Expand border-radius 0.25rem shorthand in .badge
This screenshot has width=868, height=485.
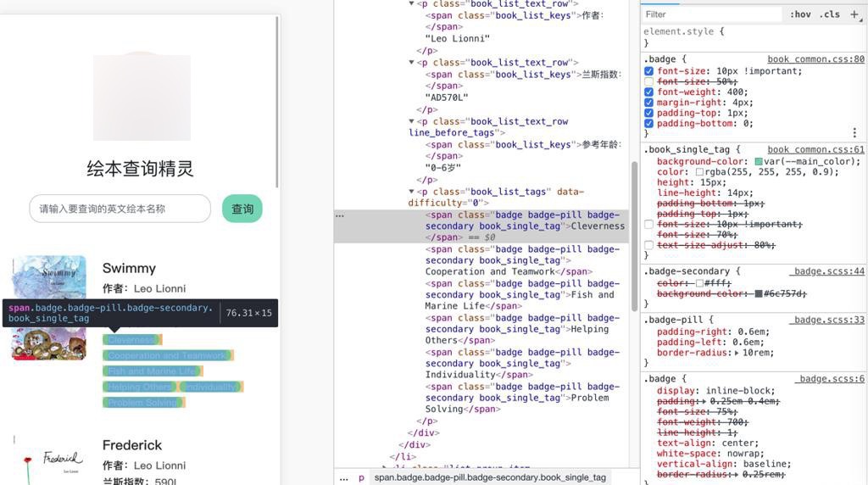coord(737,475)
